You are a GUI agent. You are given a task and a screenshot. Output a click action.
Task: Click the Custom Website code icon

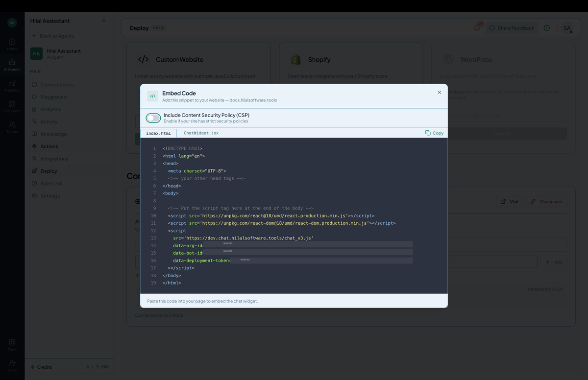(x=143, y=60)
